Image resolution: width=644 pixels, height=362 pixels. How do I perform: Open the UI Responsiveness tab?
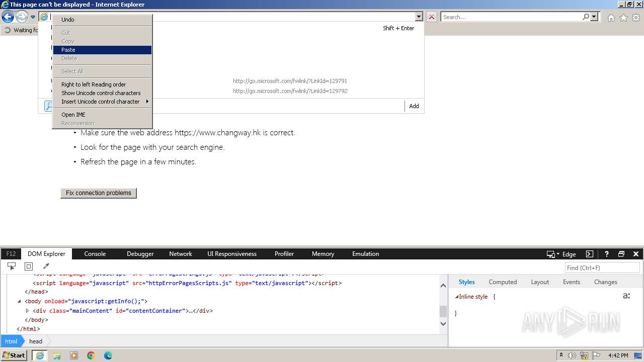click(x=232, y=254)
